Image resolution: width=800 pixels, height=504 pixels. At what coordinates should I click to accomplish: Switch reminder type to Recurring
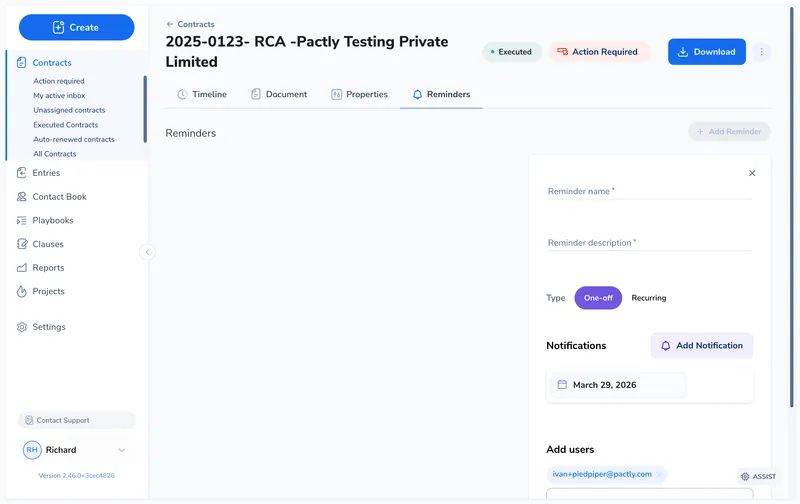point(648,298)
